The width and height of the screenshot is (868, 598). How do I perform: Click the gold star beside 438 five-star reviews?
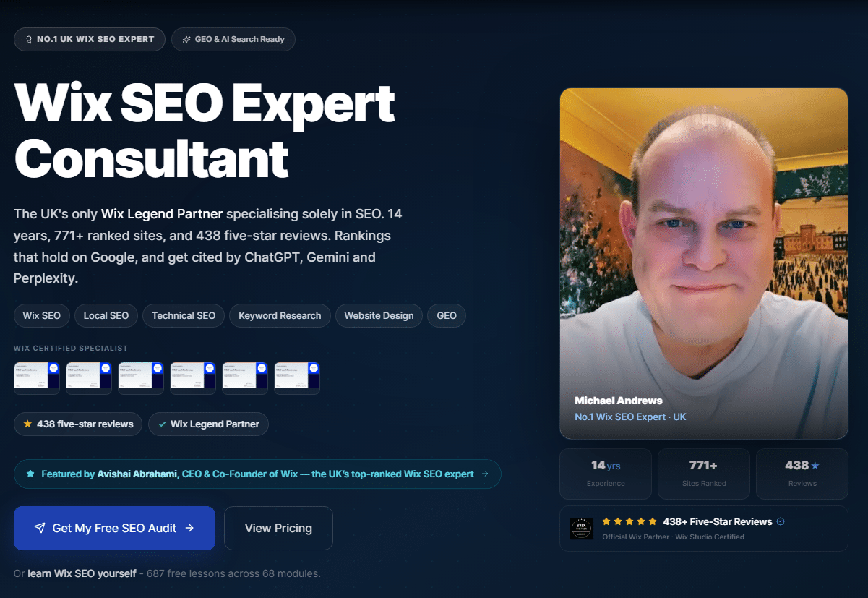[x=27, y=424]
